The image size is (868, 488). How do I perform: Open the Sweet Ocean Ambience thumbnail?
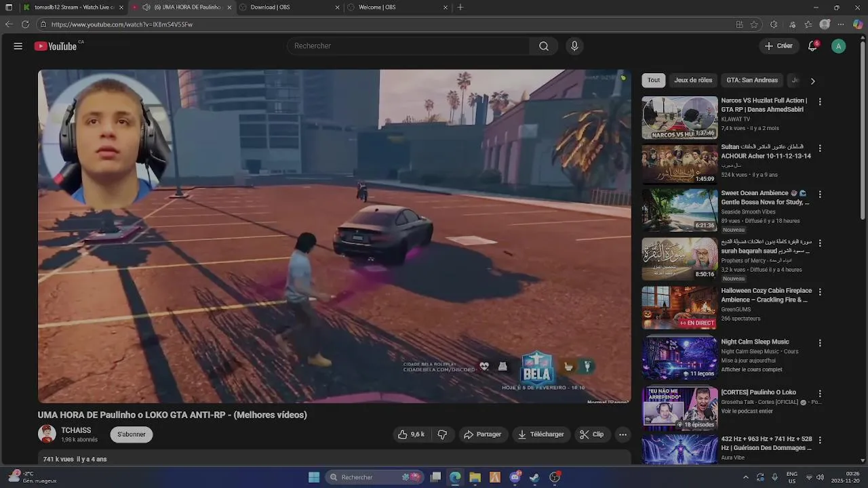(679, 210)
